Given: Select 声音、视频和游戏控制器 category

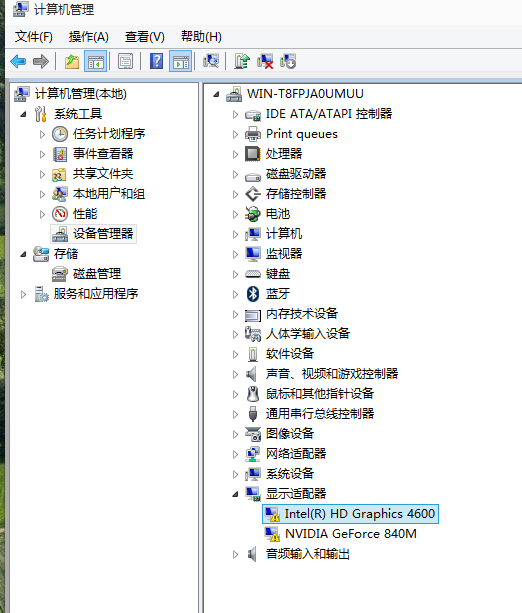Looking at the screenshot, I should pyautogui.click(x=332, y=374).
